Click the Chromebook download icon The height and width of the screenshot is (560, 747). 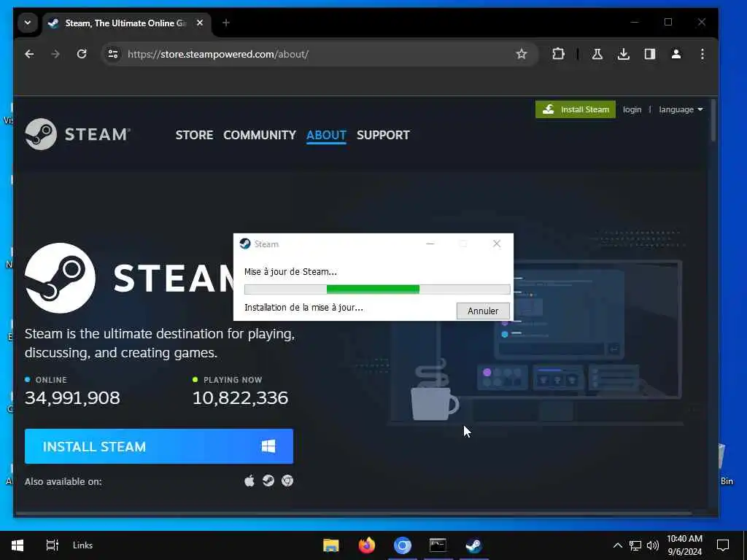pos(287,481)
